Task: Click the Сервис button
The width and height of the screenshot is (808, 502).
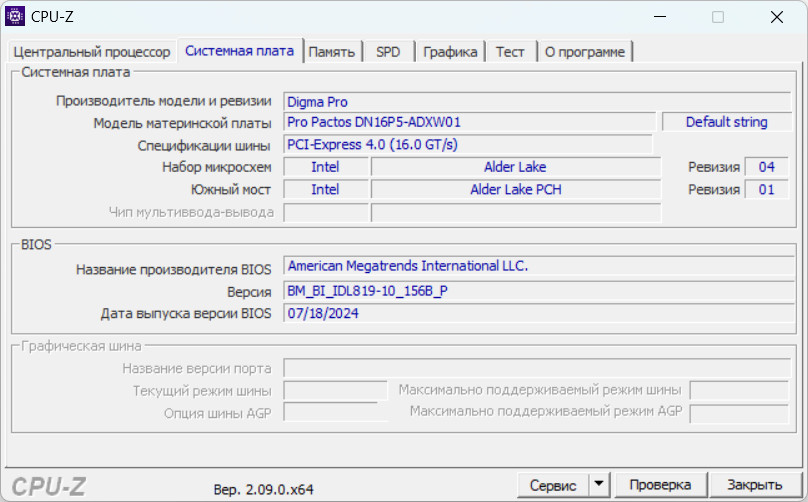Action: [553, 484]
